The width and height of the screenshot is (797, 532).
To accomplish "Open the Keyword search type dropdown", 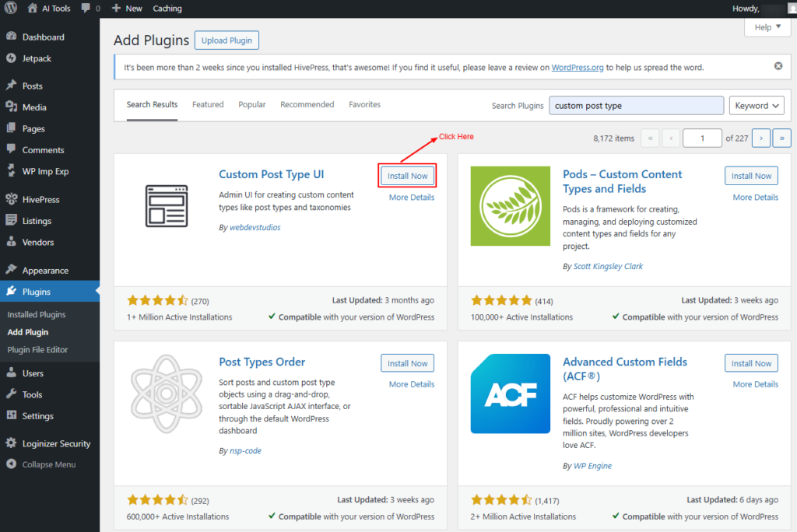I will click(x=759, y=106).
